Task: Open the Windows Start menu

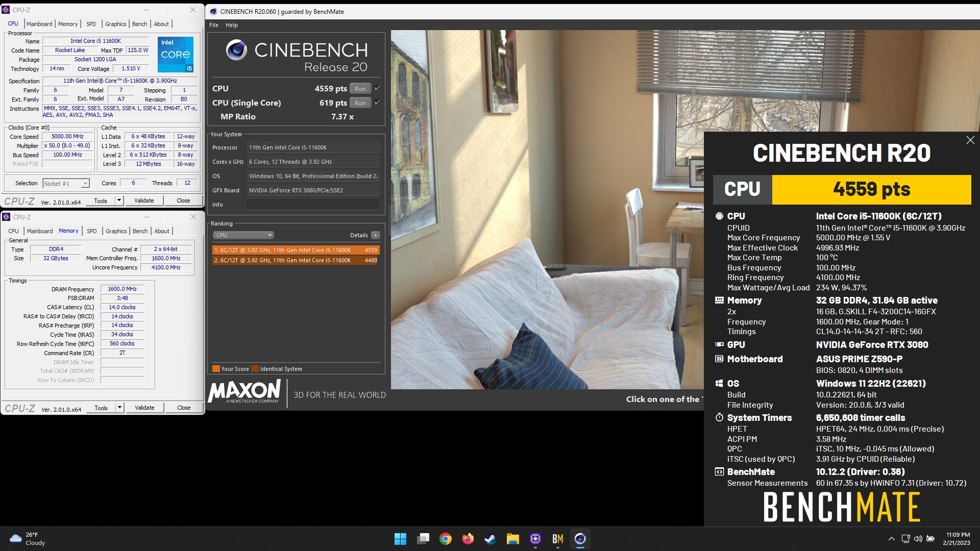Action: pos(400,539)
